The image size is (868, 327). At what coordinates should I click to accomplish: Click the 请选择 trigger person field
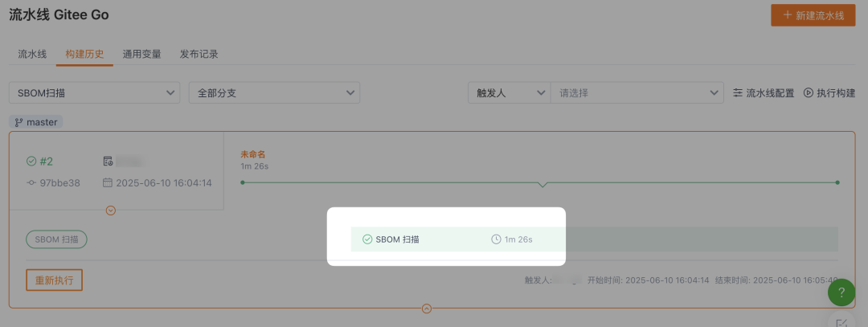click(637, 93)
